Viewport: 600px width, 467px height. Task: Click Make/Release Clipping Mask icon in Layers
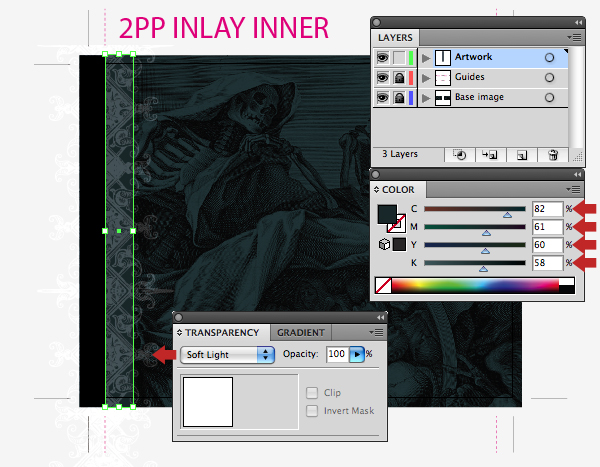point(459,155)
